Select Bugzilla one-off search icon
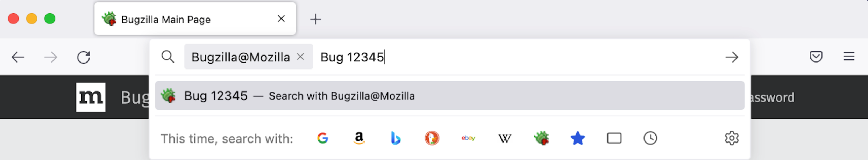 (x=541, y=138)
